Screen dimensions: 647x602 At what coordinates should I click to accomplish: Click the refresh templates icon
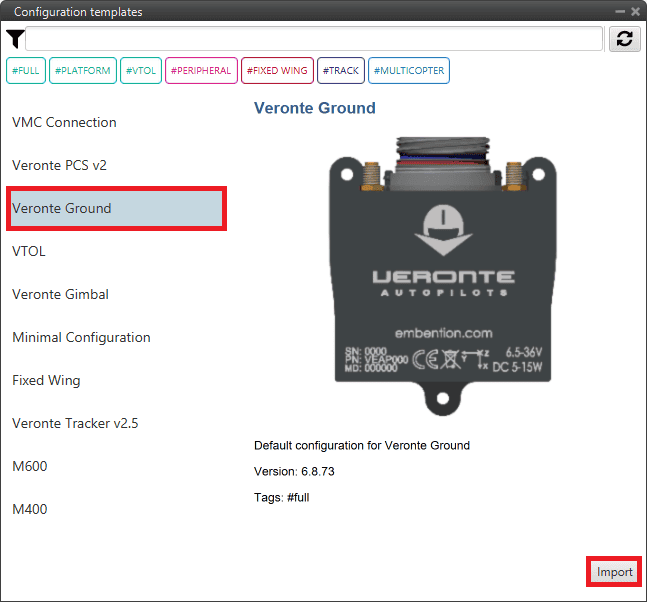pos(625,39)
